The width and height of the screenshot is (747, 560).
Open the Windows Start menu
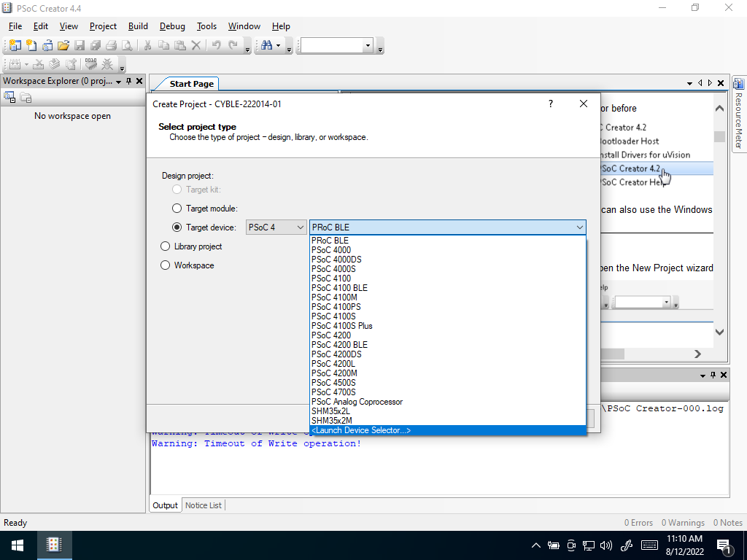point(18,545)
